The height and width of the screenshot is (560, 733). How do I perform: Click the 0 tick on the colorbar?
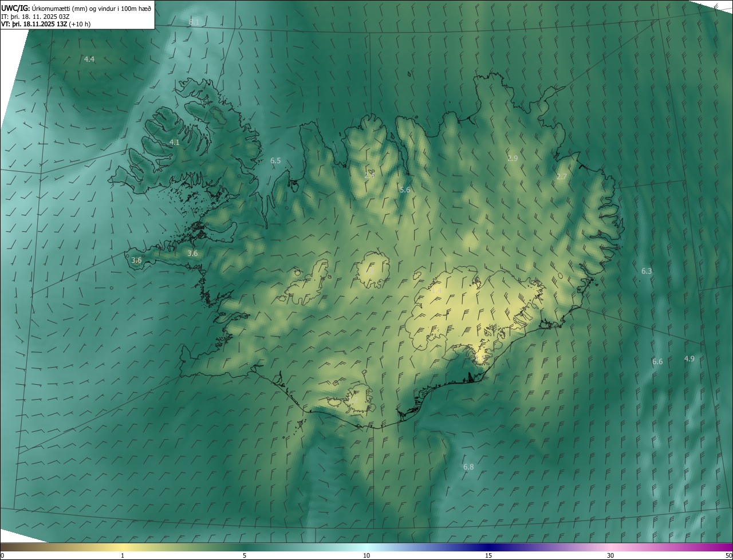(2, 555)
